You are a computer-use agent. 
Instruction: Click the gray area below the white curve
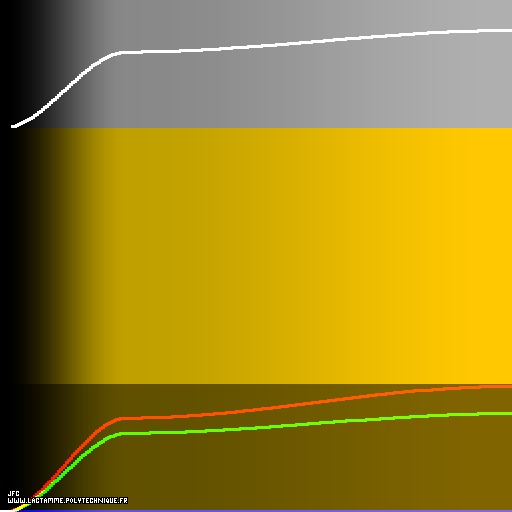pos(267,90)
